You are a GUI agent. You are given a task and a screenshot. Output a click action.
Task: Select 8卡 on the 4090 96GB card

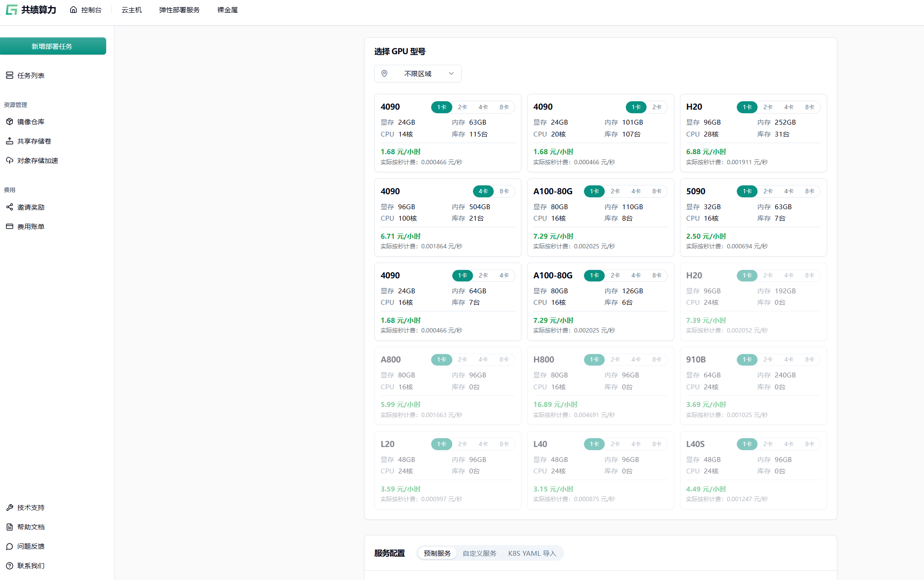click(x=504, y=191)
